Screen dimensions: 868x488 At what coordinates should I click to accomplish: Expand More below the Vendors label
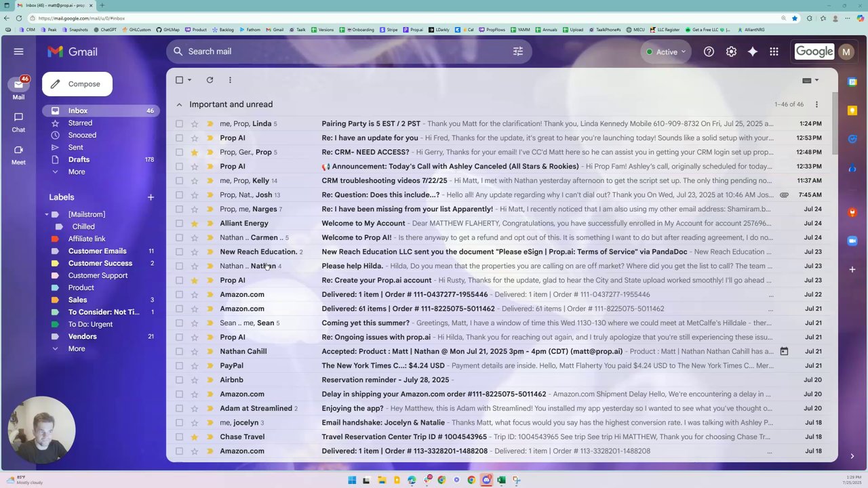tap(77, 348)
